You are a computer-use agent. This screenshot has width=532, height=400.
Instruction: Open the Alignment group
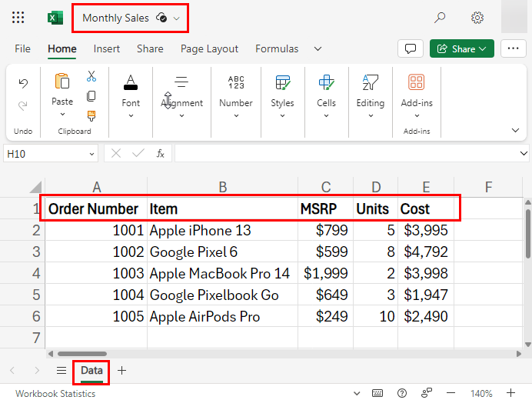pyautogui.click(x=181, y=96)
